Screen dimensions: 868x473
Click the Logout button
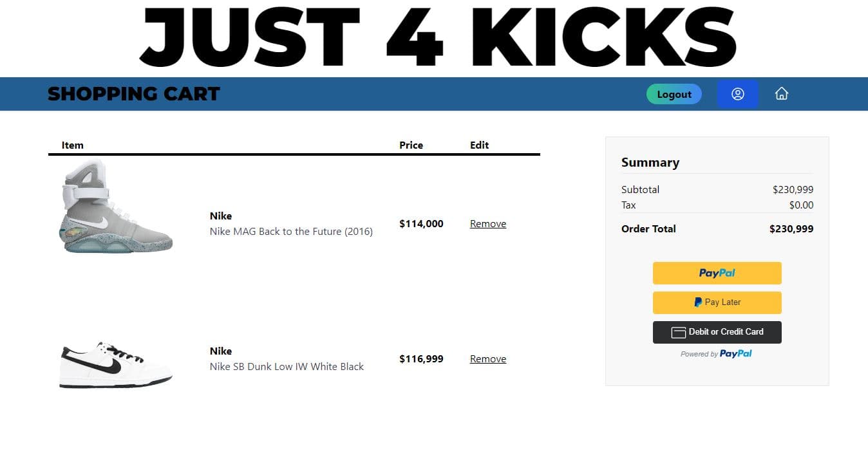[674, 94]
